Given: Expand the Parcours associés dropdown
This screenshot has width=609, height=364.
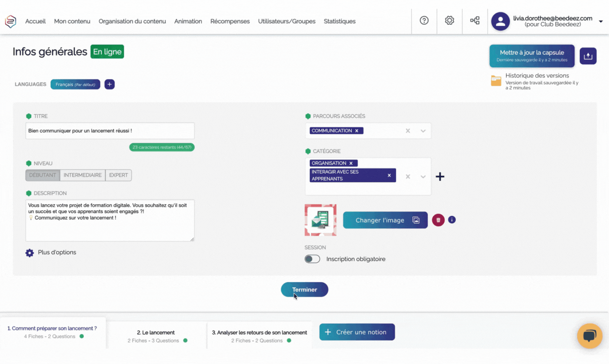Looking at the screenshot, I should pos(423,131).
